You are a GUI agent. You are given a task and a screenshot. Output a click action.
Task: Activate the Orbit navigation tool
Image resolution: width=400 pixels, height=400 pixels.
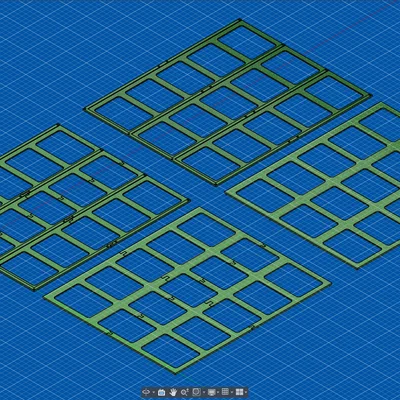[146, 392]
